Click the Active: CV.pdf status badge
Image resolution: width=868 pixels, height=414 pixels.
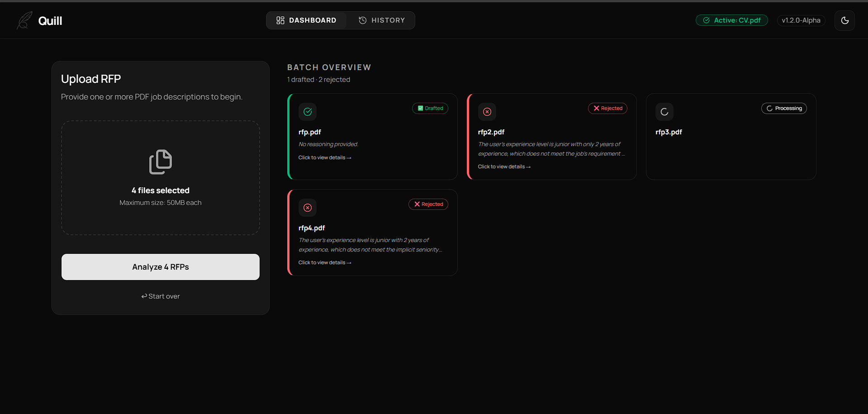pos(731,20)
